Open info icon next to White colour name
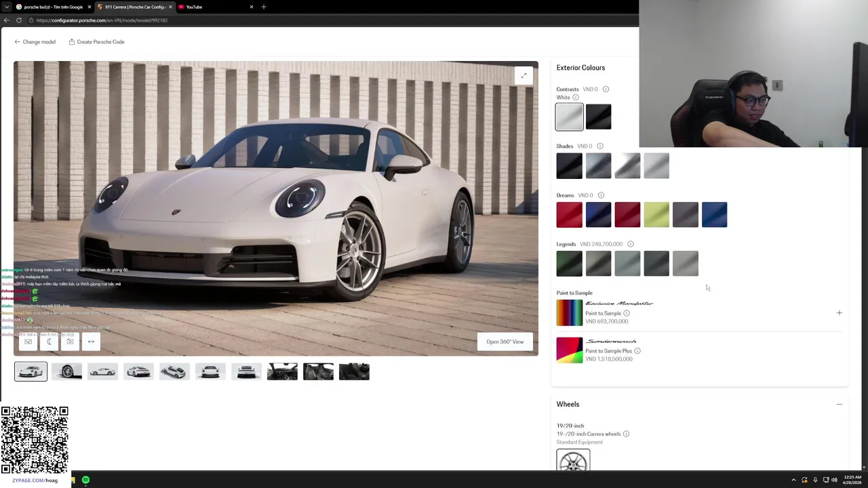Viewport: 868px width, 488px height. (x=576, y=98)
